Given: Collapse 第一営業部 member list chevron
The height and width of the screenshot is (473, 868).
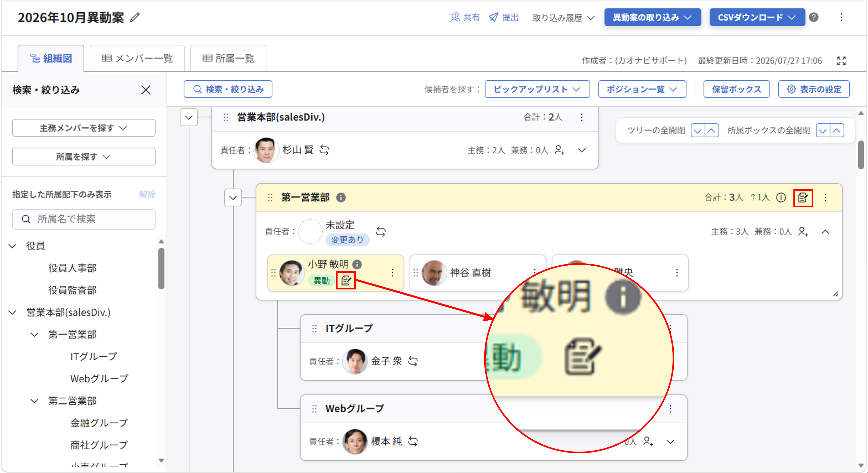Looking at the screenshot, I should tap(825, 232).
